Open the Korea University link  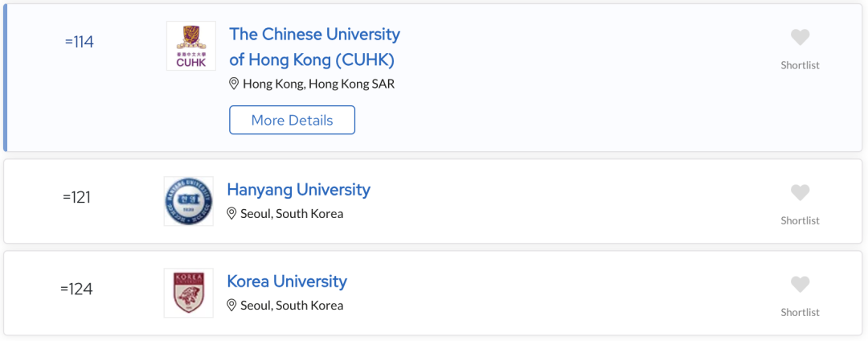(x=287, y=281)
